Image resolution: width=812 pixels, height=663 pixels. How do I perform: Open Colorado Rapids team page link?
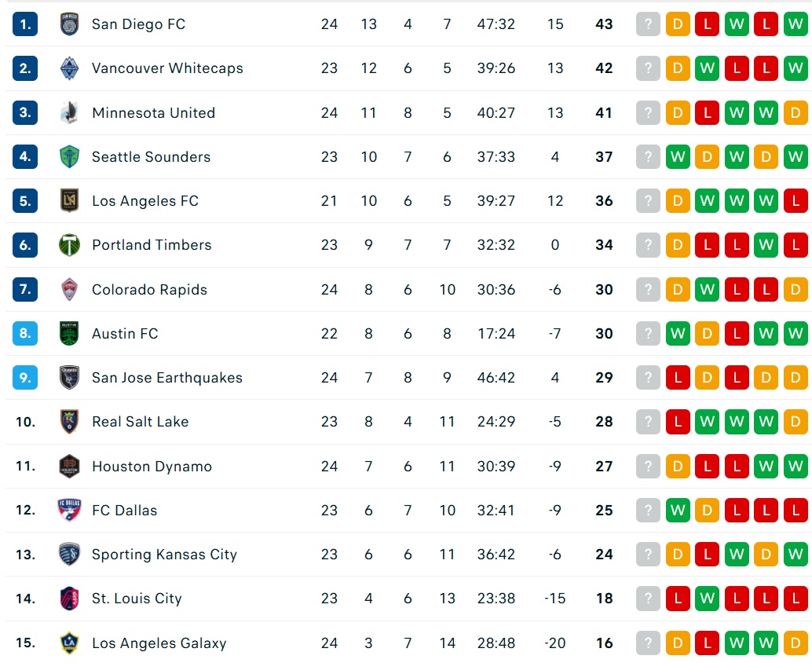[x=149, y=290]
